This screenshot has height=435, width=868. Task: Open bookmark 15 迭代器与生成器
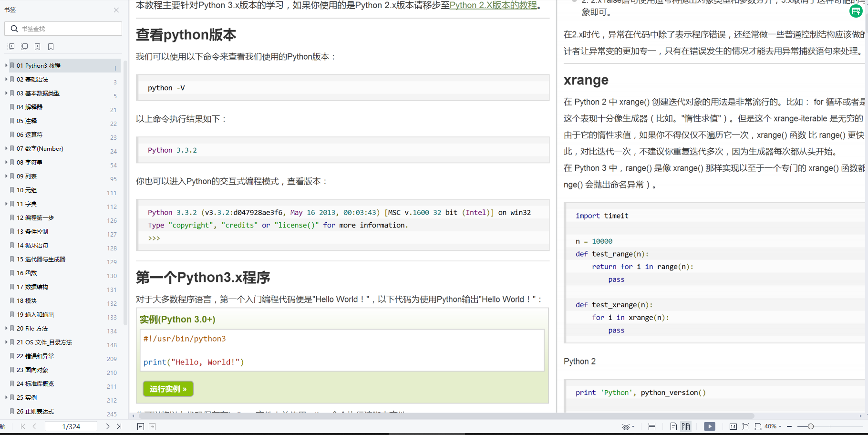click(x=41, y=259)
